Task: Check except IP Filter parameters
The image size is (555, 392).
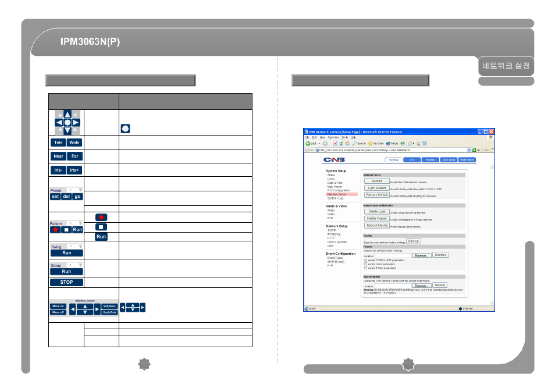Action: tap(365, 268)
